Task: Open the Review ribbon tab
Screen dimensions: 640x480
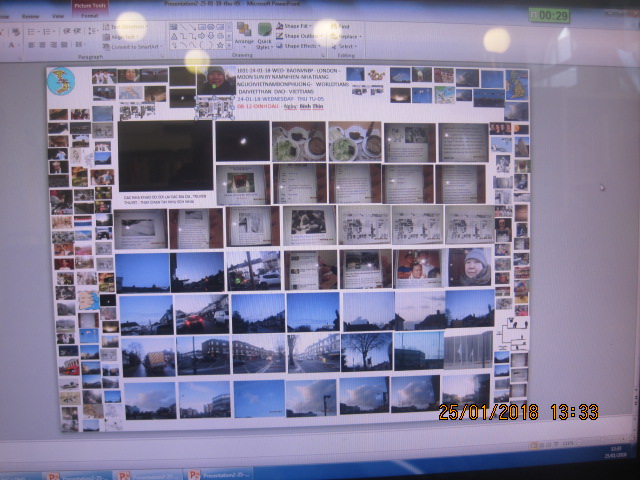Action: pyautogui.click(x=31, y=16)
